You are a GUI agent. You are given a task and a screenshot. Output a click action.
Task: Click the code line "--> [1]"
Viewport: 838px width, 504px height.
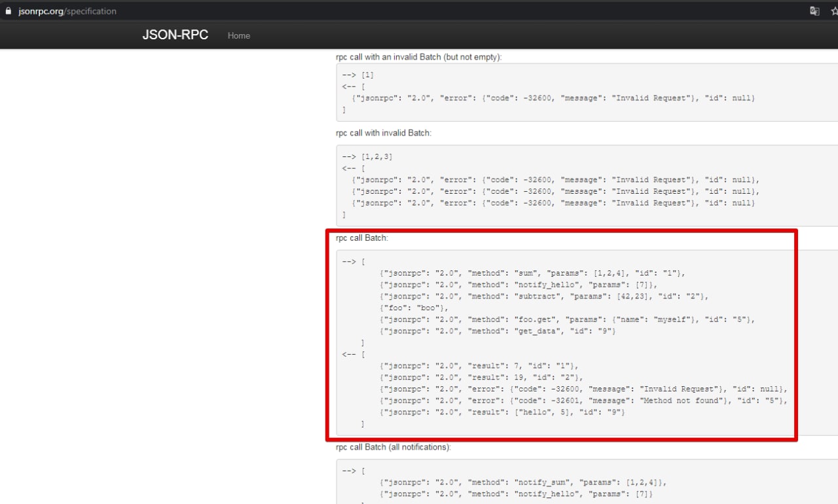tap(358, 75)
